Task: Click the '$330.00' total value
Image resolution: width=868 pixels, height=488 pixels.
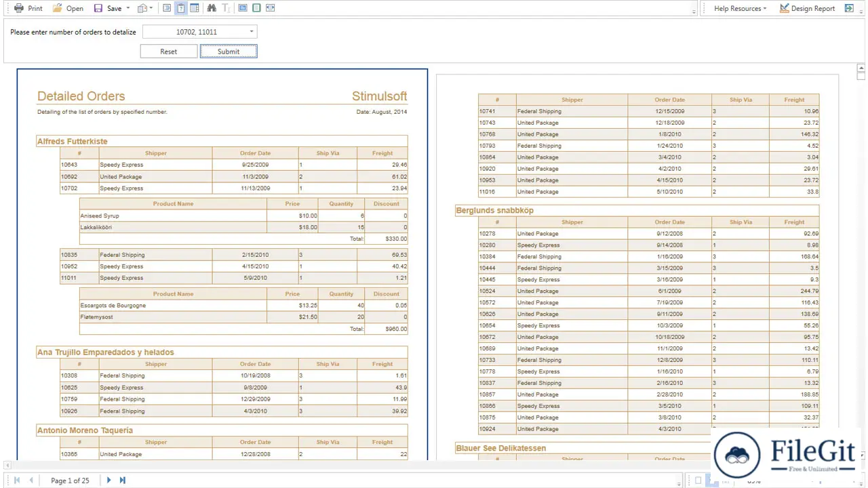Action: point(396,239)
